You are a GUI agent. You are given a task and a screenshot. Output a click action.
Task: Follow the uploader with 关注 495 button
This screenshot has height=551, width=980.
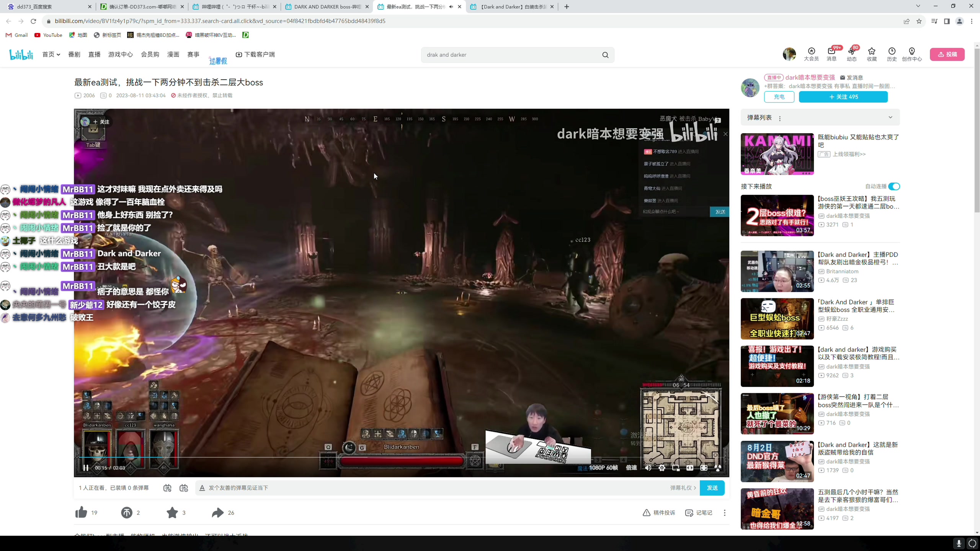pyautogui.click(x=843, y=97)
